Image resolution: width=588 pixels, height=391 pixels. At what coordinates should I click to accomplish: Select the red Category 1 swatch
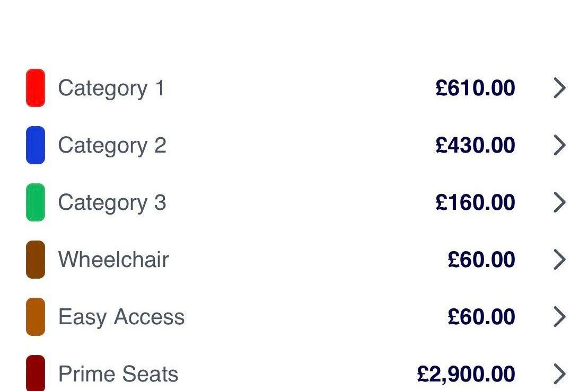[x=35, y=88]
